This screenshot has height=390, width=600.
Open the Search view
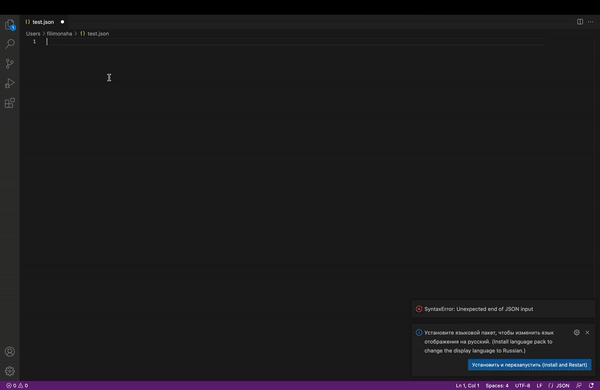click(10, 44)
